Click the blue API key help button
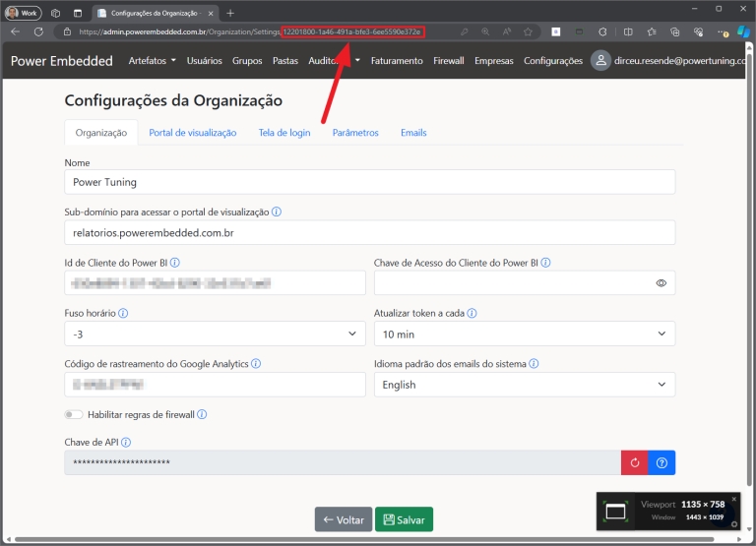 pyautogui.click(x=661, y=462)
